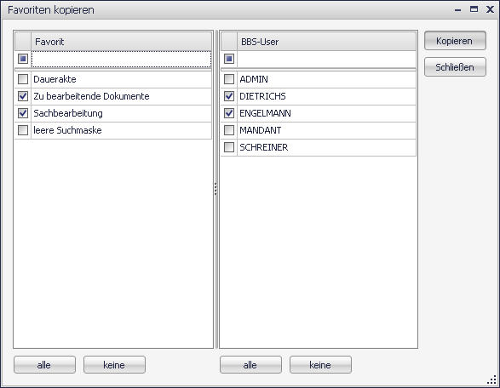500x388 pixels.
Task: Select the DIETRICHS row text
Action: coord(263,96)
